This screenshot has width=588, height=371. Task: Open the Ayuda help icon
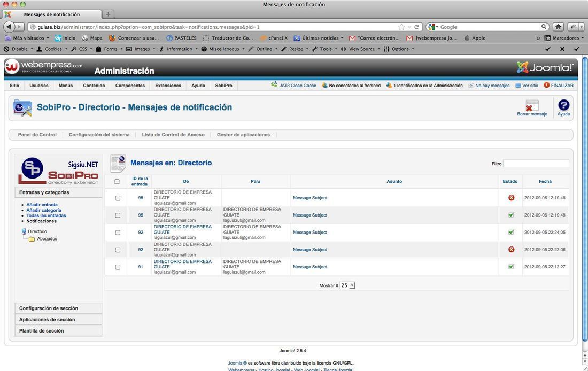pos(563,105)
